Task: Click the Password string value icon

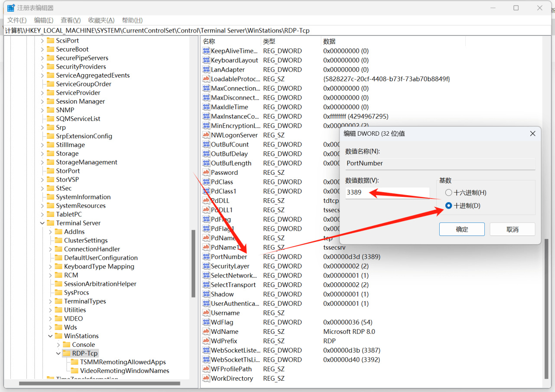Action: pyautogui.click(x=206, y=172)
